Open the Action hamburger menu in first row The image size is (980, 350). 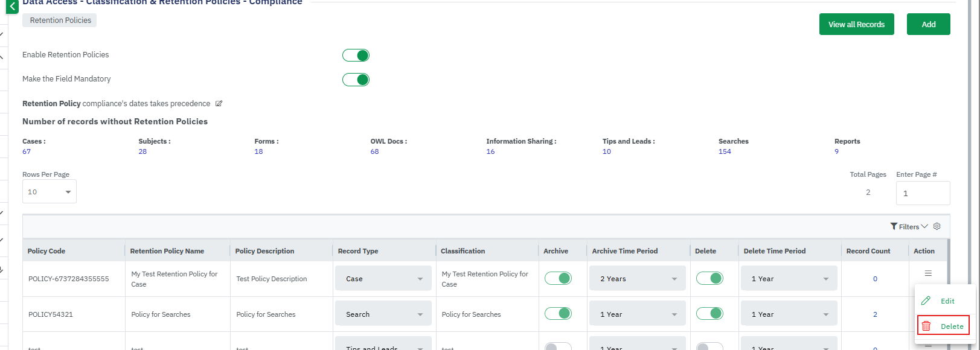pyautogui.click(x=928, y=273)
